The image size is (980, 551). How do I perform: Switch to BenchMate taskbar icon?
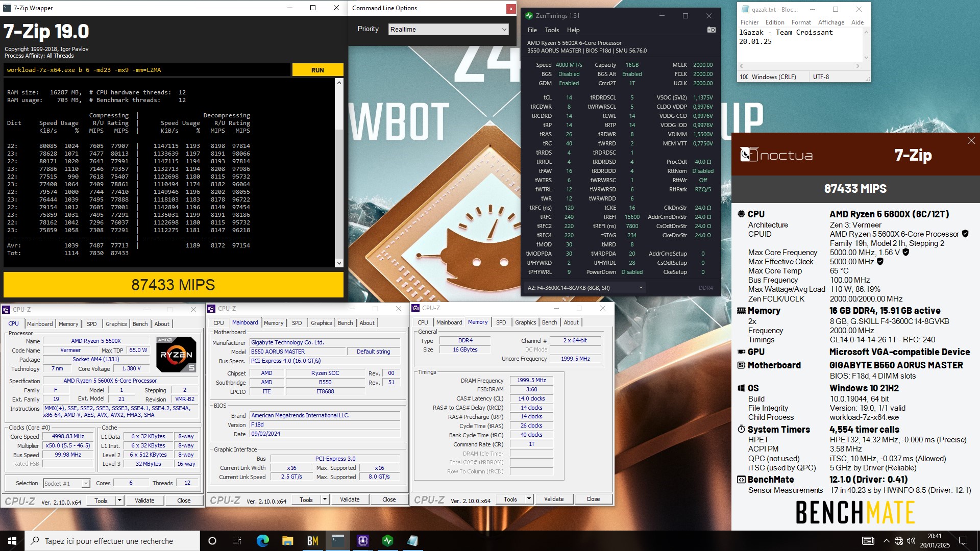312,541
